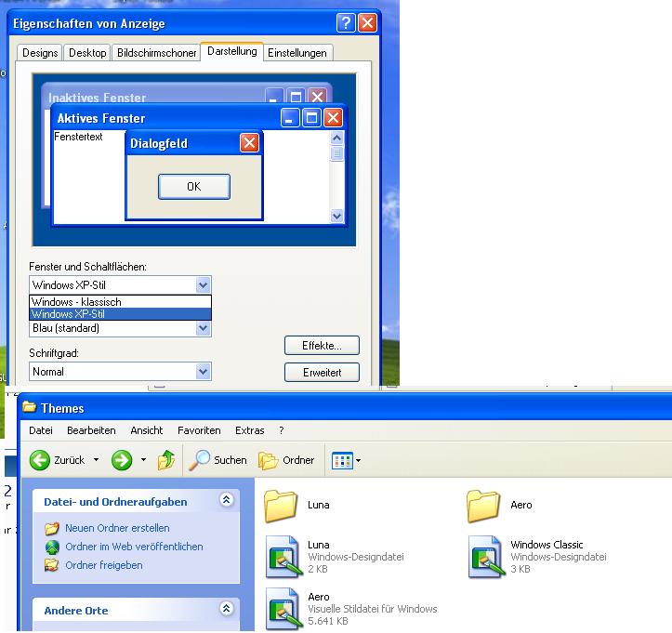Viewport: 672px width, 633px height.
Task: Switch to the Bildschirmschoner tab
Action: click(x=156, y=53)
